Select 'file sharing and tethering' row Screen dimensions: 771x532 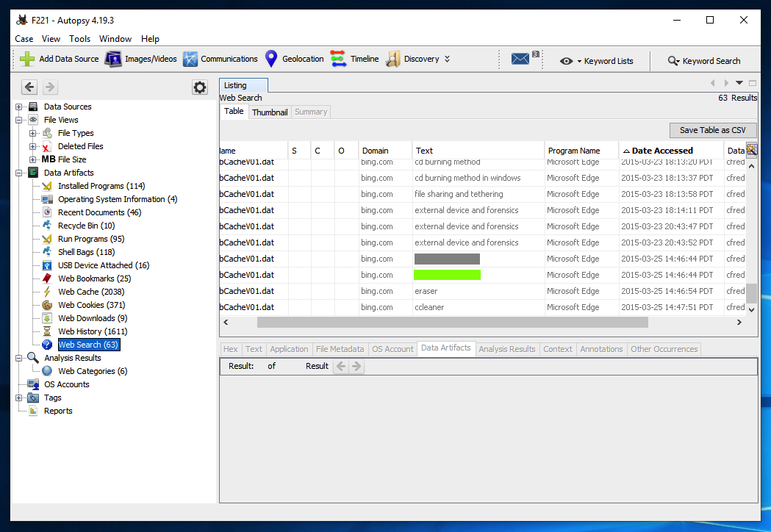coord(482,194)
